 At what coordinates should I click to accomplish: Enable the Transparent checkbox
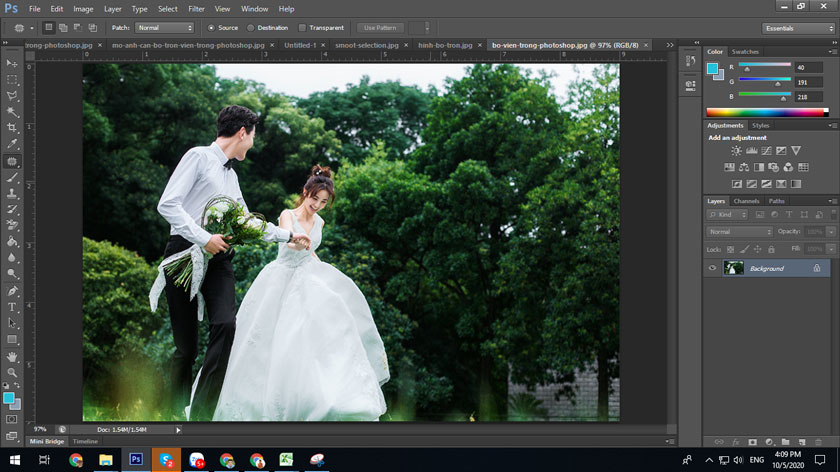click(x=302, y=28)
